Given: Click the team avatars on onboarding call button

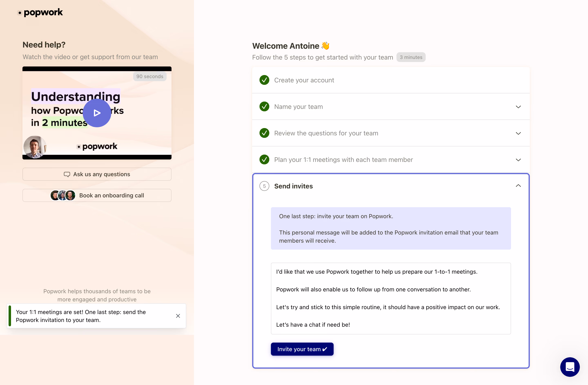Looking at the screenshot, I should click(63, 196).
